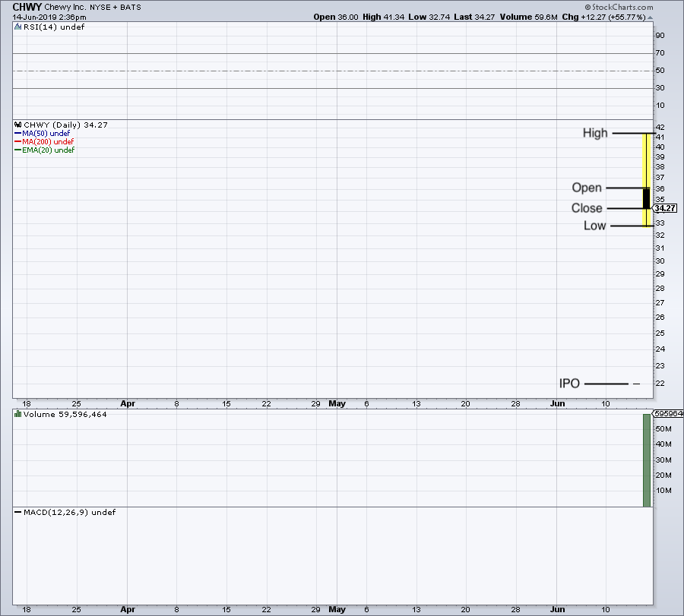Image resolution: width=684 pixels, height=616 pixels.
Task: Click May on the MACD panel date axis
Action: tap(337, 609)
